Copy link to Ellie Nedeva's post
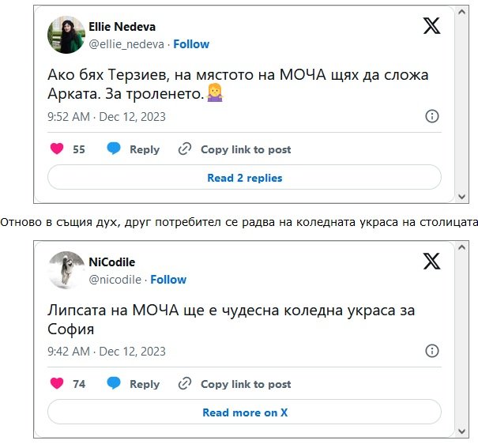Image resolution: width=478 pixels, height=448 pixels. (235, 149)
